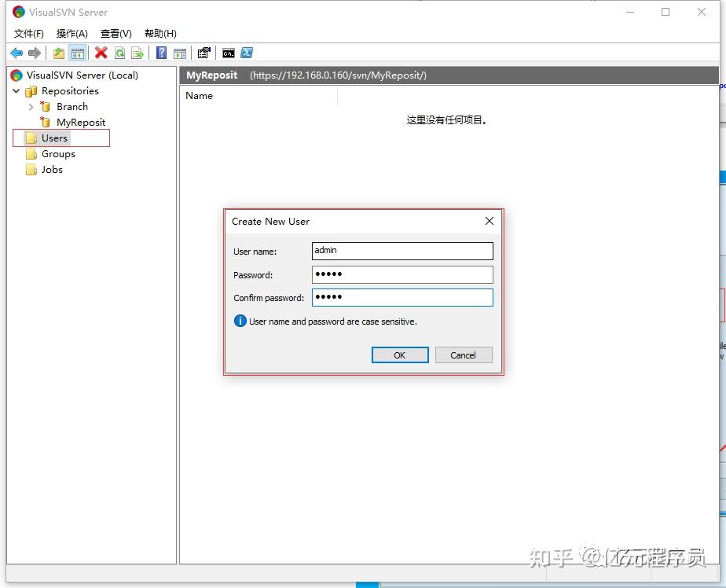Open the 操作(A) menu
This screenshot has width=726, height=588.
(71, 33)
